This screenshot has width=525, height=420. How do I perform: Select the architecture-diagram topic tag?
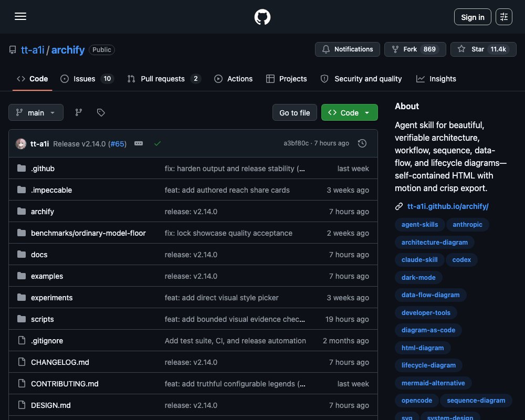[435, 242]
